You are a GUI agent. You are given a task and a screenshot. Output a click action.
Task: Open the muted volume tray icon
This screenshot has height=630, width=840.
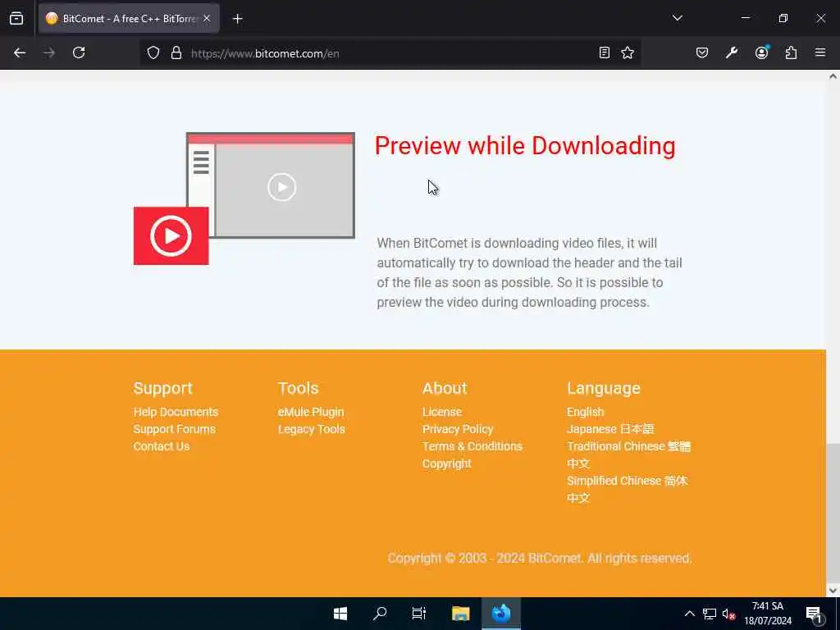728,614
